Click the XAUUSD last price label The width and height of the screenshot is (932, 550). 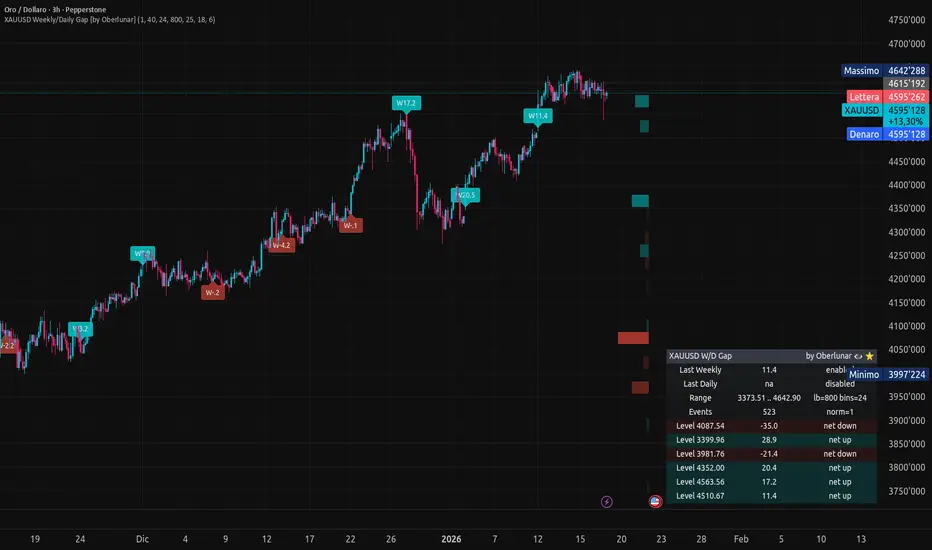point(885,111)
